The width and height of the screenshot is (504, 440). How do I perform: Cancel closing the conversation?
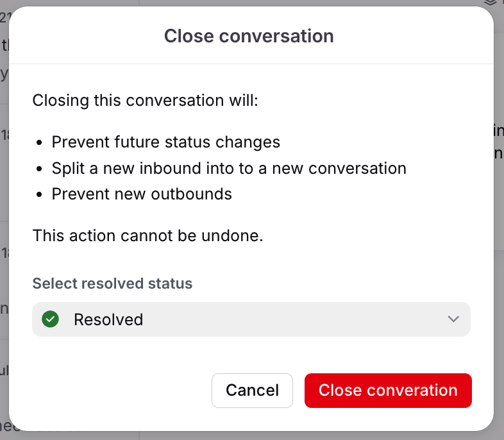click(252, 390)
